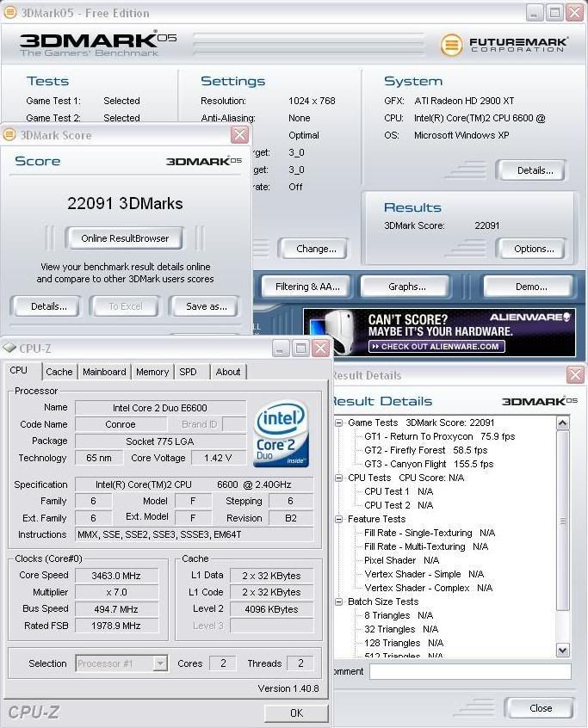Screen dimensions: 588x728
Task: Click the 3DMark Score window title icon
Action: [x=9, y=135]
